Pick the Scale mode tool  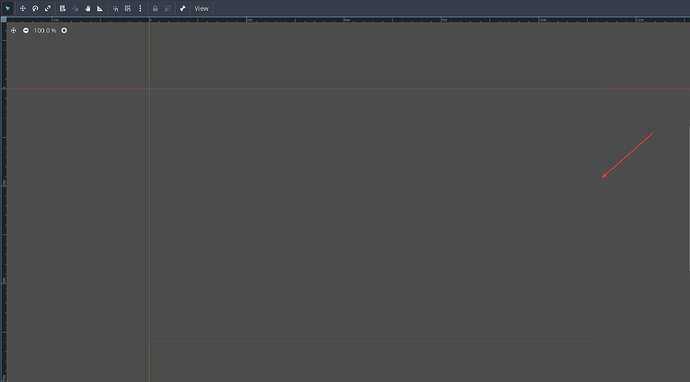coord(48,8)
